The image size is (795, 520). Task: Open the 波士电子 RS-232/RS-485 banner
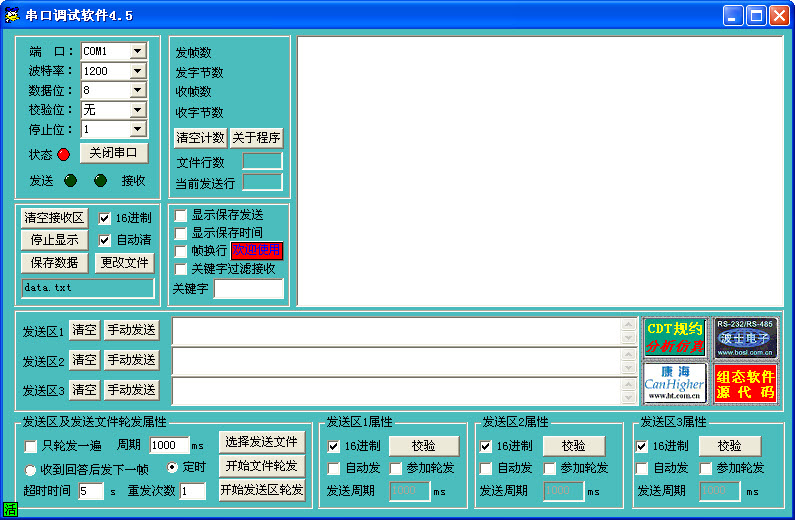point(745,337)
